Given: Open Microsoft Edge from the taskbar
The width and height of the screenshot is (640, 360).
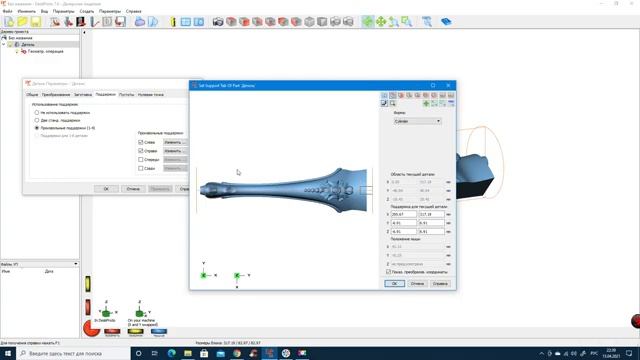Looking at the screenshot, I should [171, 353].
